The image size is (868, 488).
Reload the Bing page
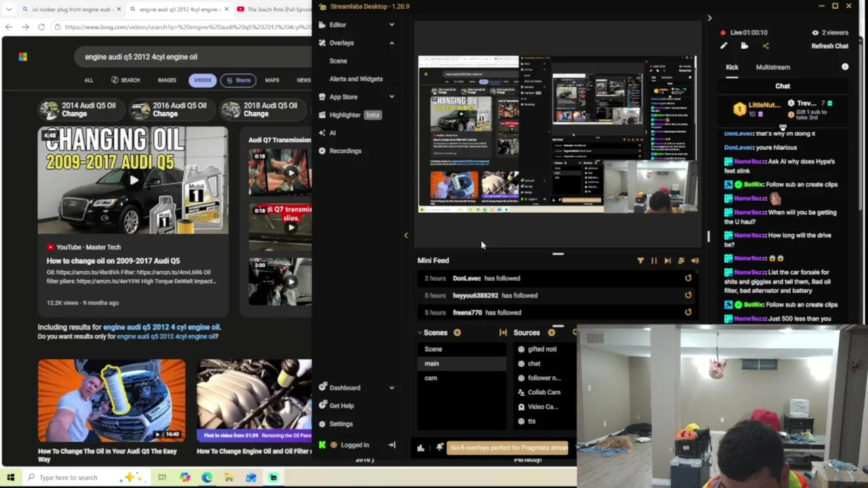click(x=41, y=27)
